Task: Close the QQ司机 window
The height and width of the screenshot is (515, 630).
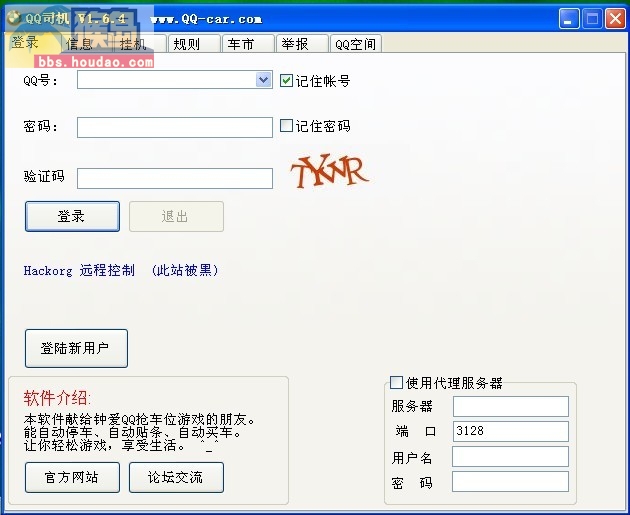Action: [x=616, y=19]
